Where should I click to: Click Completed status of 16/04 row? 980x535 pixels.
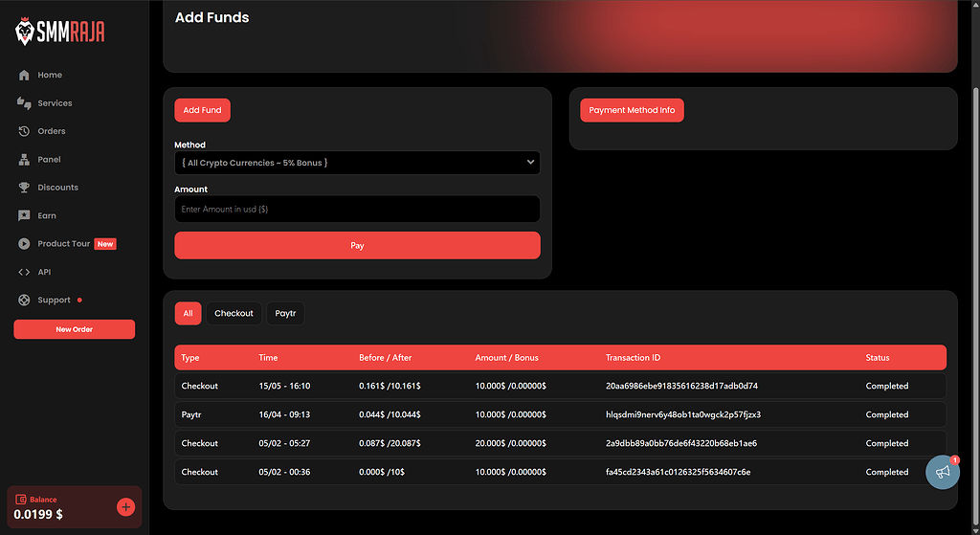pyautogui.click(x=887, y=415)
